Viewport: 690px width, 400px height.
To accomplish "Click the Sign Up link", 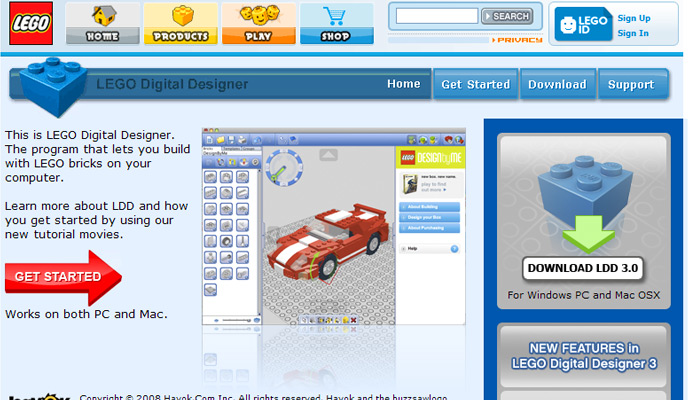I will 634,18.
